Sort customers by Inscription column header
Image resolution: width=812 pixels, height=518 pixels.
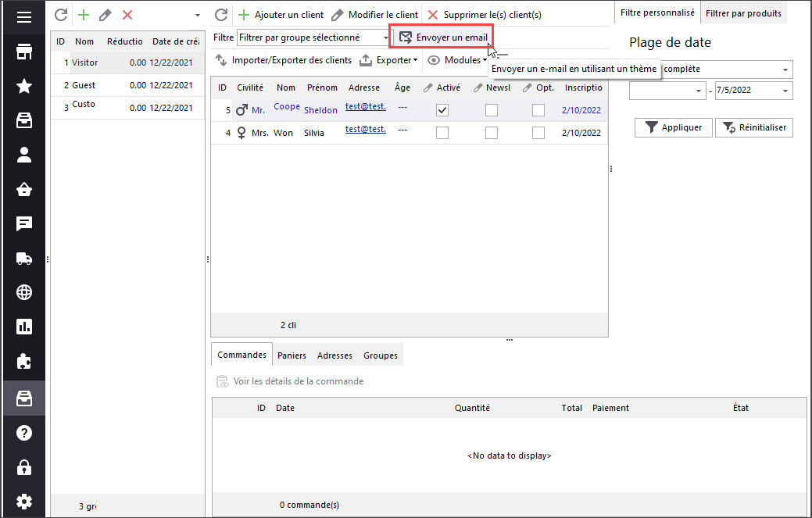click(x=583, y=88)
